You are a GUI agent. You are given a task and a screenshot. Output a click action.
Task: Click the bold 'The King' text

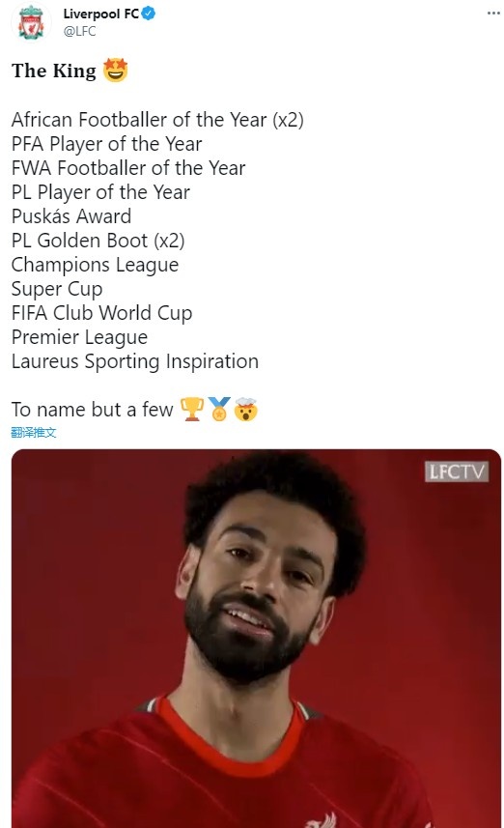(x=54, y=71)
